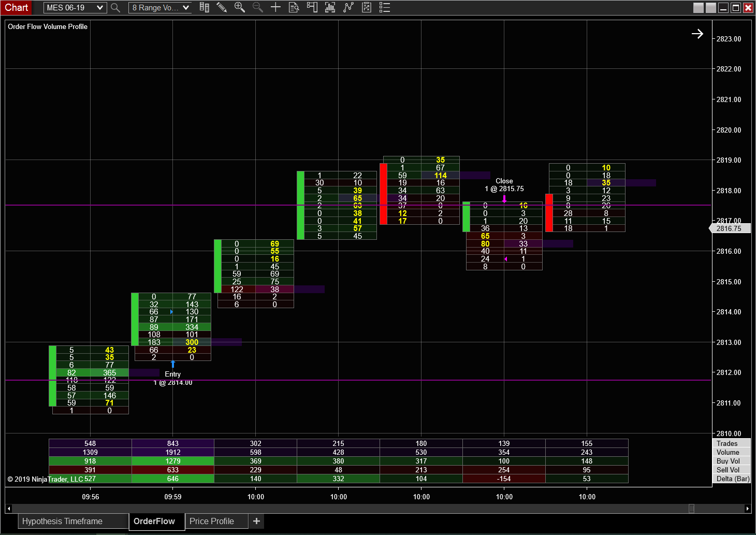
Task: Open the Strategies dialog
Action: tap(348, 7)
